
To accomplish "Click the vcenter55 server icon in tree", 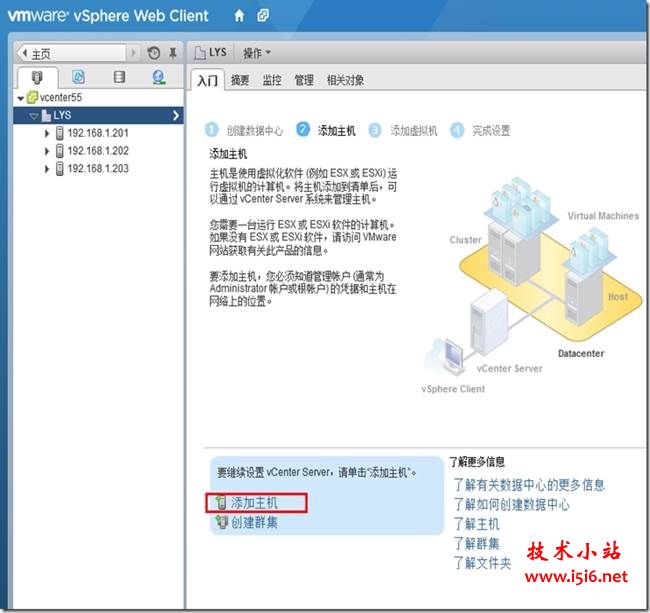I will coord(32,97).
